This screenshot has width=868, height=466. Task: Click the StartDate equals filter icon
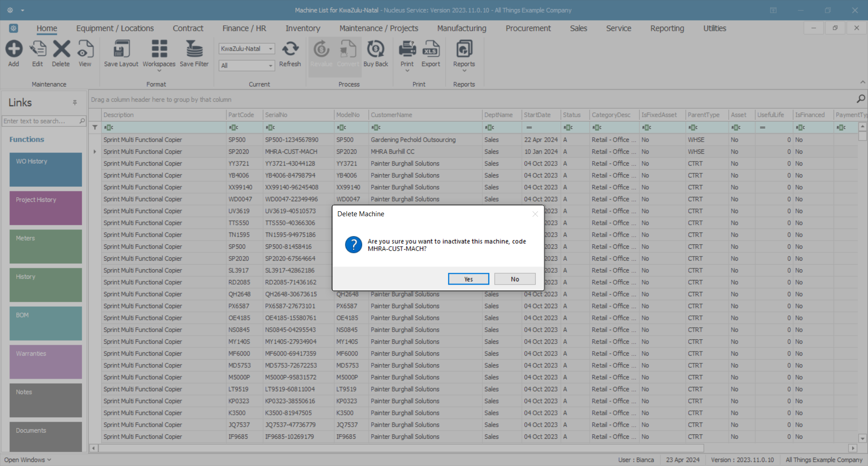(x=529, y=128)
